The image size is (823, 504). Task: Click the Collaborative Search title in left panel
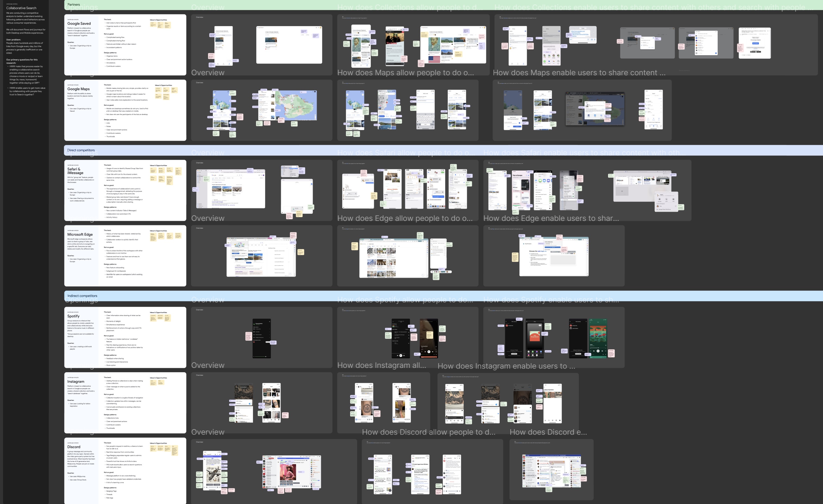pyautogui.click(x=21, y=8)
